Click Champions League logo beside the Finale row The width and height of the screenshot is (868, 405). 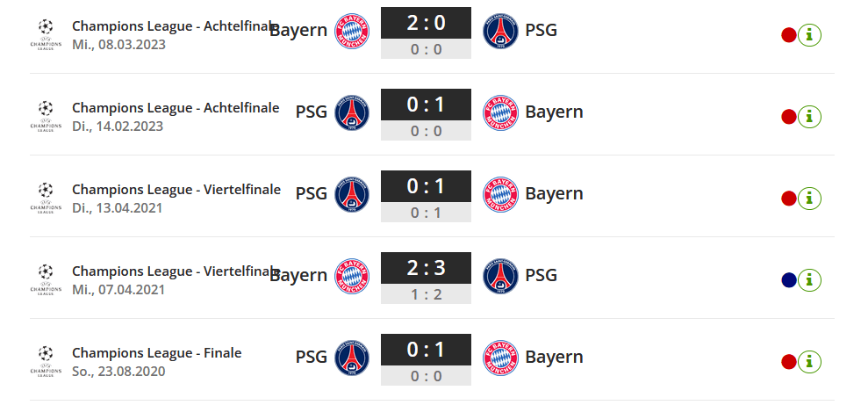click(46, 361)
